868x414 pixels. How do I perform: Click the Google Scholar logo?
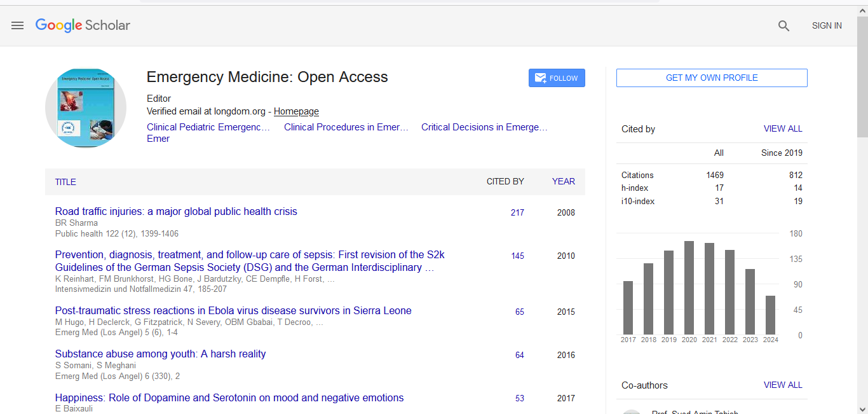coord(83,25)
